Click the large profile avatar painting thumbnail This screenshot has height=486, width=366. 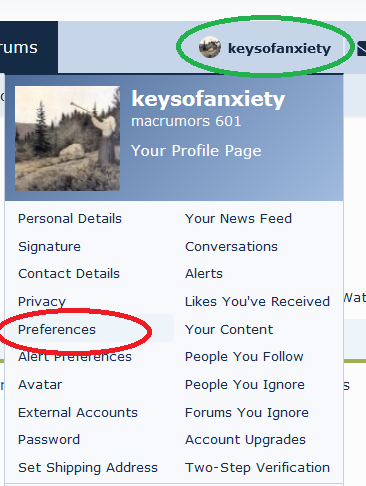[67, 138]
